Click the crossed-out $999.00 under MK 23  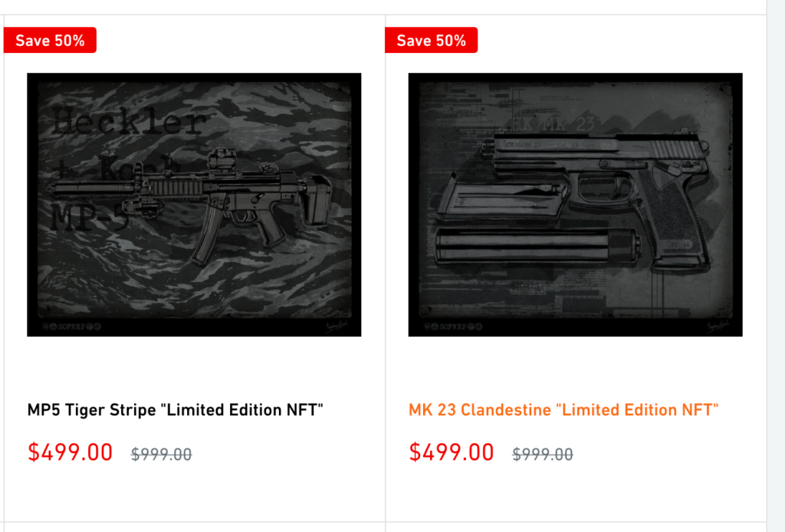pyautogui.click(x=543, y=454)
